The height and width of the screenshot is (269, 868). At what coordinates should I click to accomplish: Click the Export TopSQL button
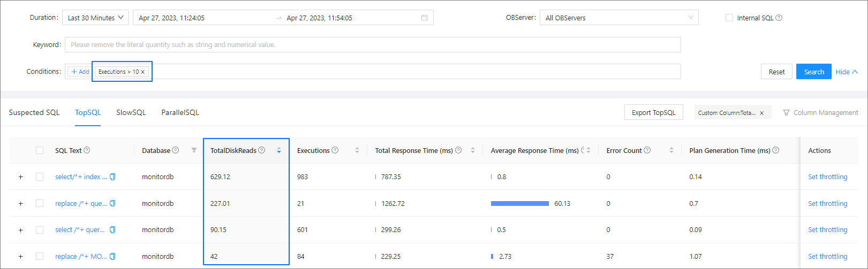[653, 112]
